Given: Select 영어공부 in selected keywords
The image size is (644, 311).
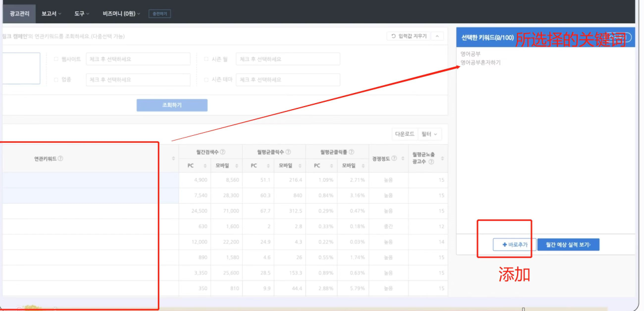Looking at the screenshot, I should tap(470, 54).
